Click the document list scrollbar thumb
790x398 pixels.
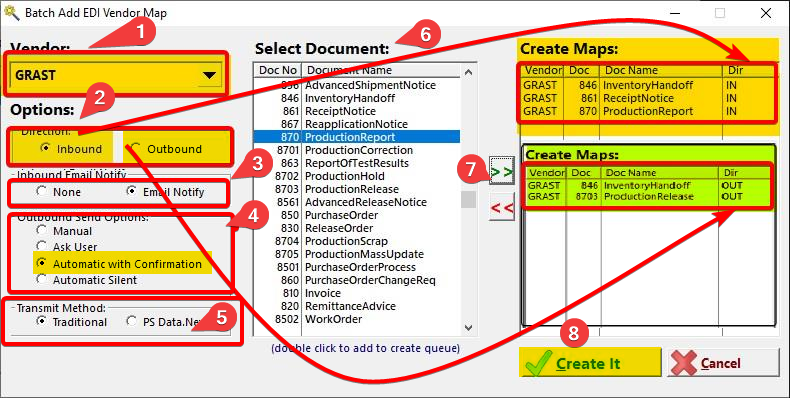point(469,200)
